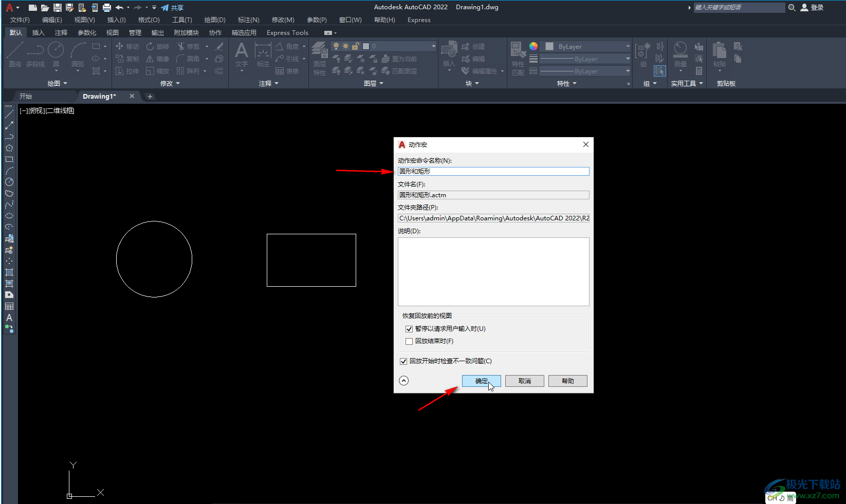Open the lineweight ByLayer dropdown
This screenshot has height=504, width=846.
585,59
